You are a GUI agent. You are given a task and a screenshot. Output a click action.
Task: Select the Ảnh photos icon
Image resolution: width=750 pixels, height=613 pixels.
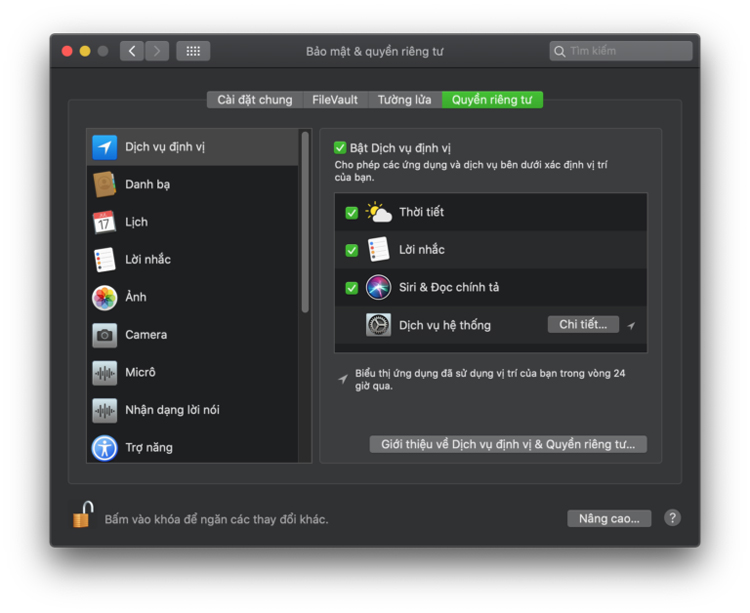click(105, 297)
